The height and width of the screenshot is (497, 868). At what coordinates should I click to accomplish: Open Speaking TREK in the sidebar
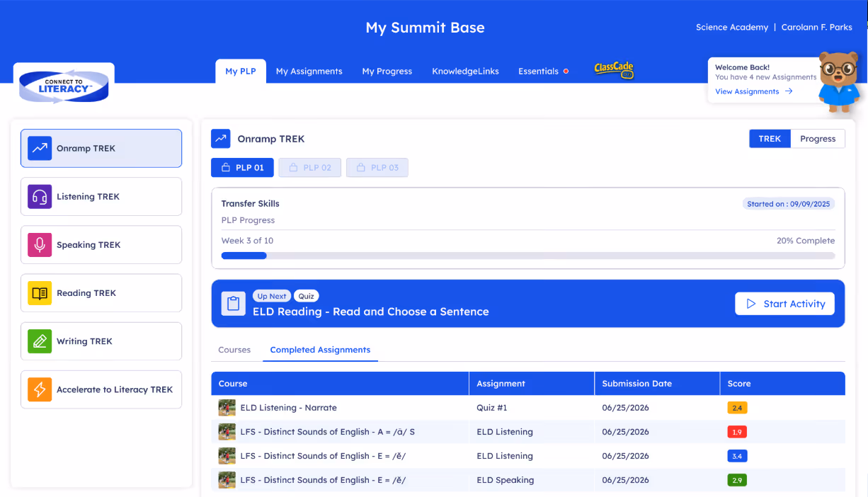(x=101, y=244)
